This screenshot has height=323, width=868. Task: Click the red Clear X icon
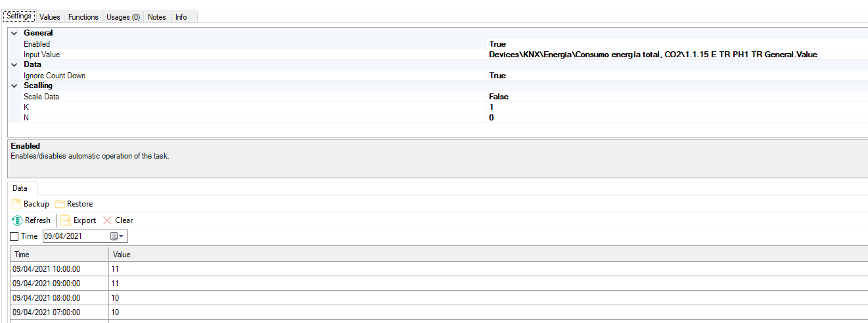[x=107, y=220]
